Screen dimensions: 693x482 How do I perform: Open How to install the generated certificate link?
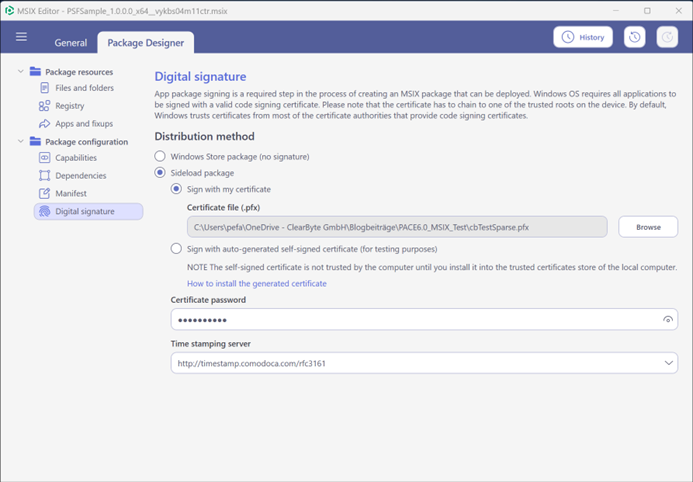click(x=257, y=284)
